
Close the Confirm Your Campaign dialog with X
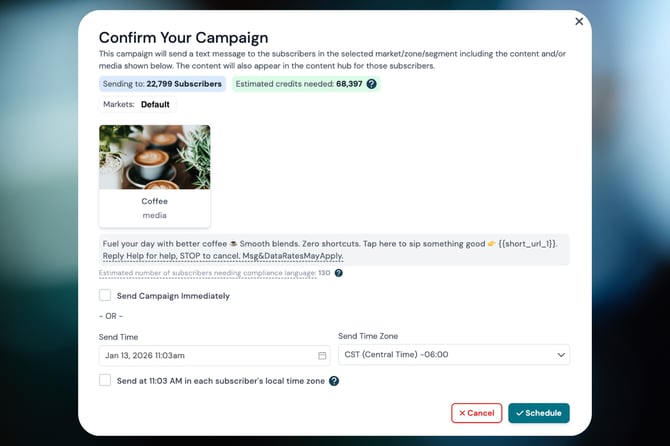point(579,21)
